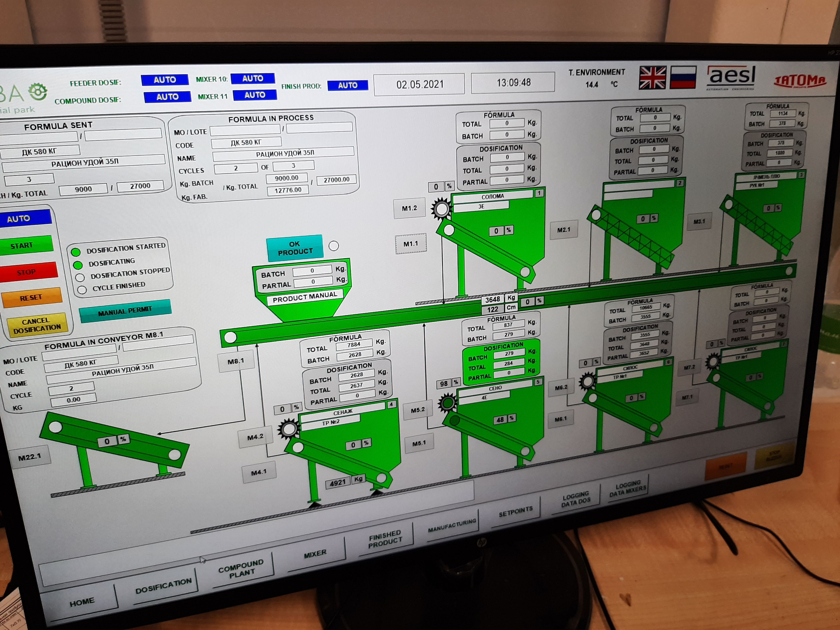Click the TATOMA logo in the header

coord(800,81)
